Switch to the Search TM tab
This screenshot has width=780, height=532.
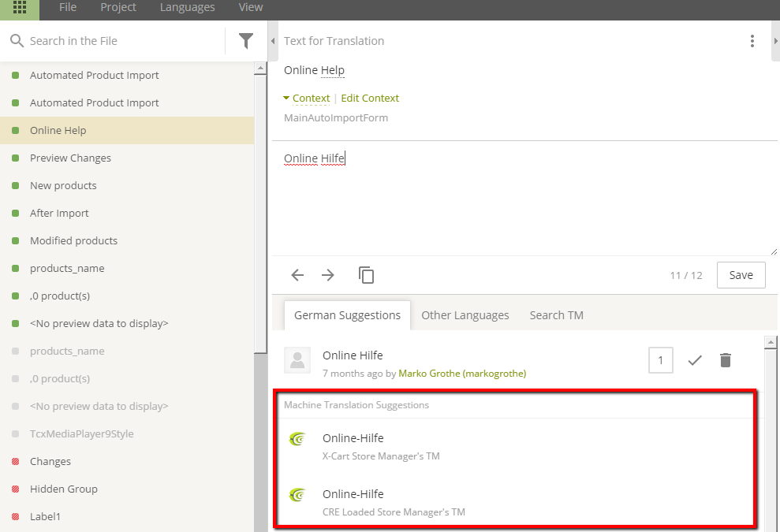click(557, 315)
